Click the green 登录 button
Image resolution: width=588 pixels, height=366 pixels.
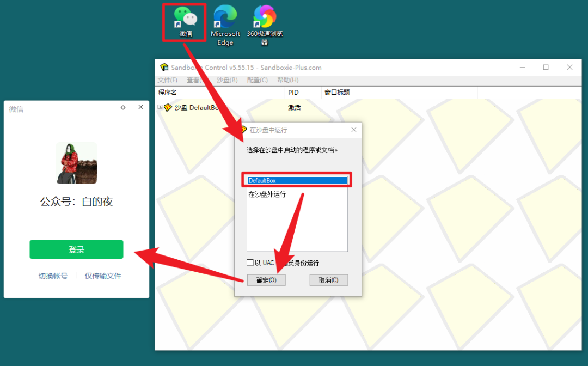coord(76,249)
